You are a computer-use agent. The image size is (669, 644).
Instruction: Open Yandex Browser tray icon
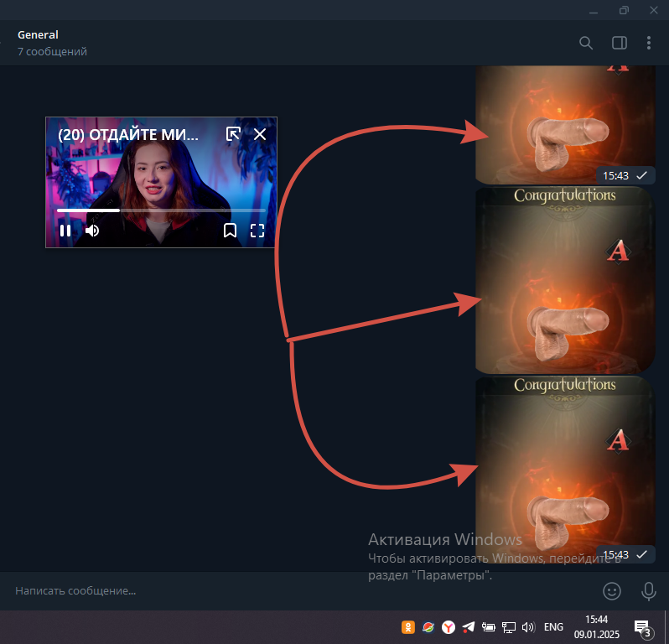(x=448, y=627)
